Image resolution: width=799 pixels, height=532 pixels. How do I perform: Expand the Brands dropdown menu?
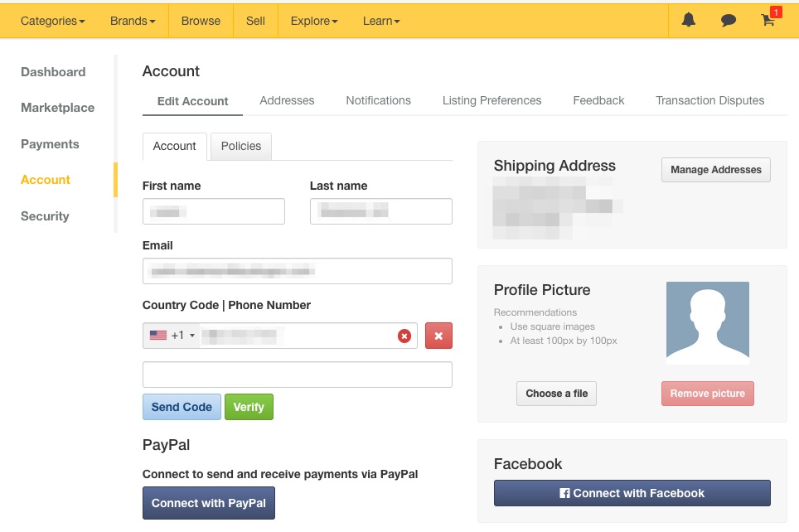click(x=133, y=21)
